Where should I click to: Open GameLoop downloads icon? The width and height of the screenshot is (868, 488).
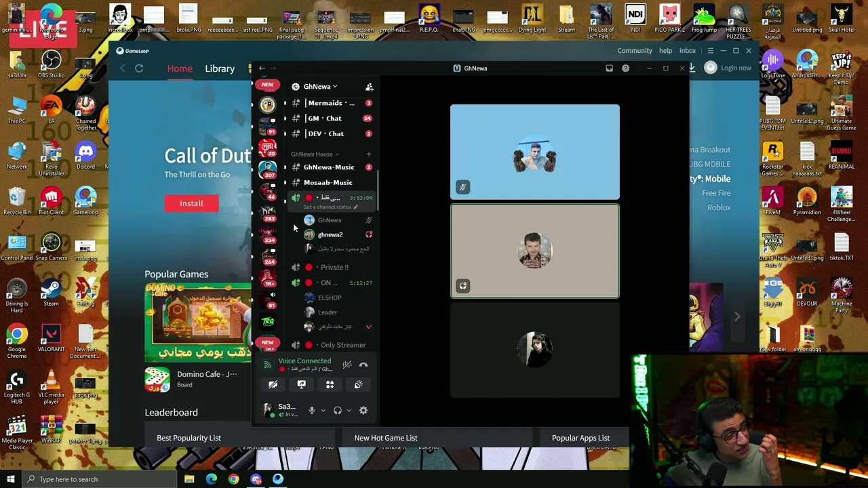point(692,68)
